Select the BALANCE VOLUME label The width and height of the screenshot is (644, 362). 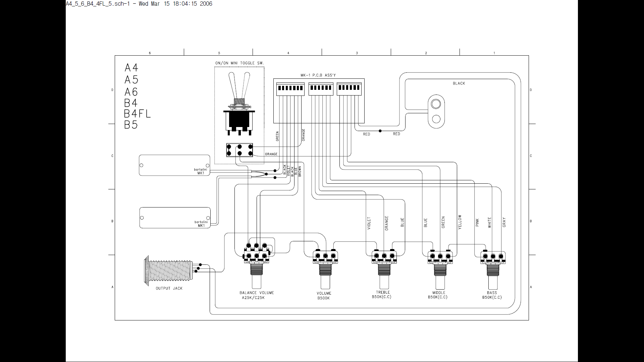tap(257, 293)
